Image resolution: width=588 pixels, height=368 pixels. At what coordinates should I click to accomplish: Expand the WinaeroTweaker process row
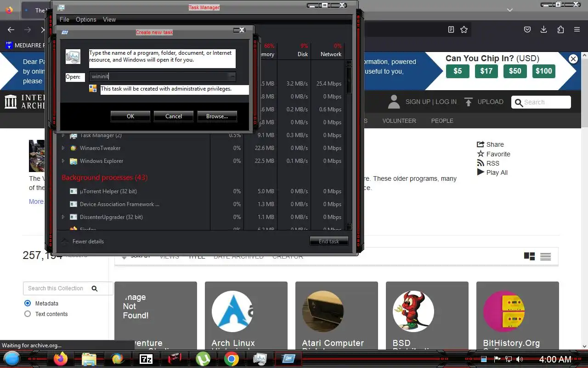pos(63,148)
